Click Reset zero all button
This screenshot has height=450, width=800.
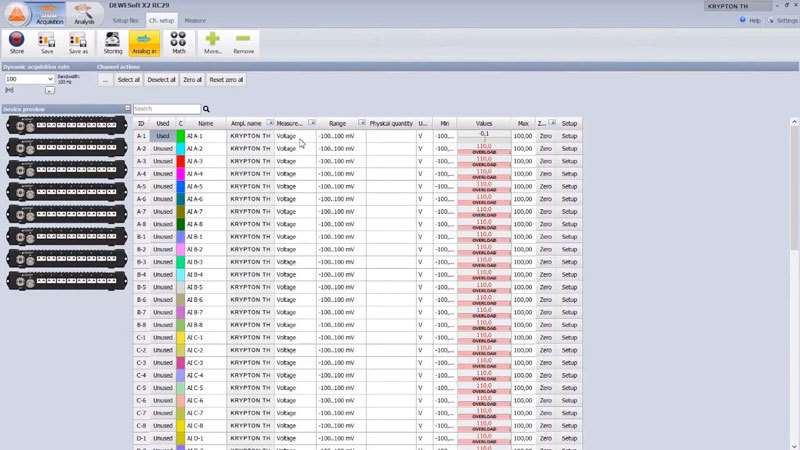click(226, 80)
